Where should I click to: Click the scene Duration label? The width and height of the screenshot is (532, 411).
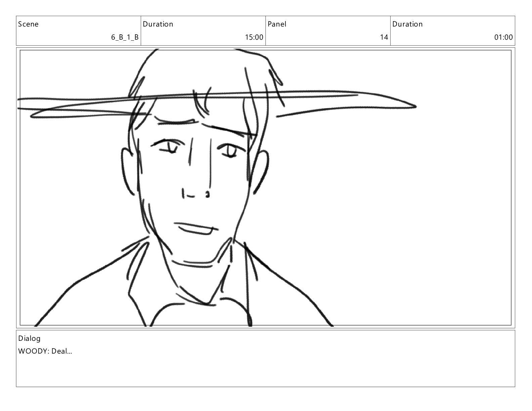158,24
